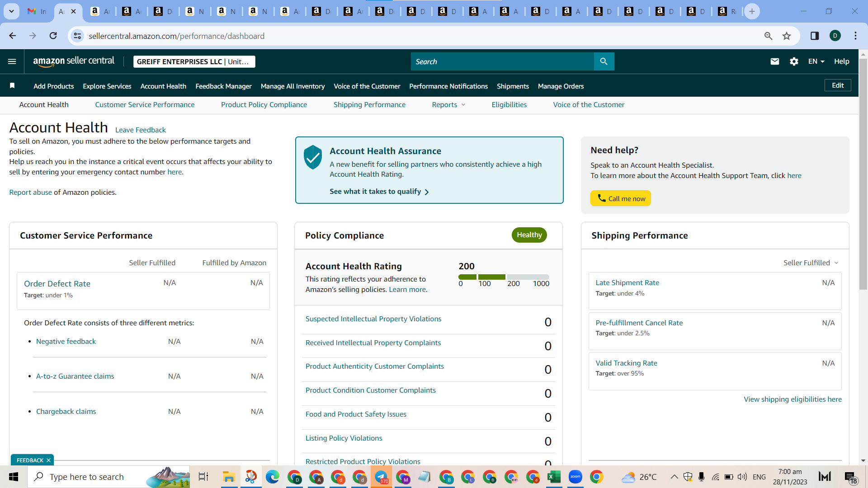Click the Help link in the header
This screenshot has width=868, height=488.
842,61
